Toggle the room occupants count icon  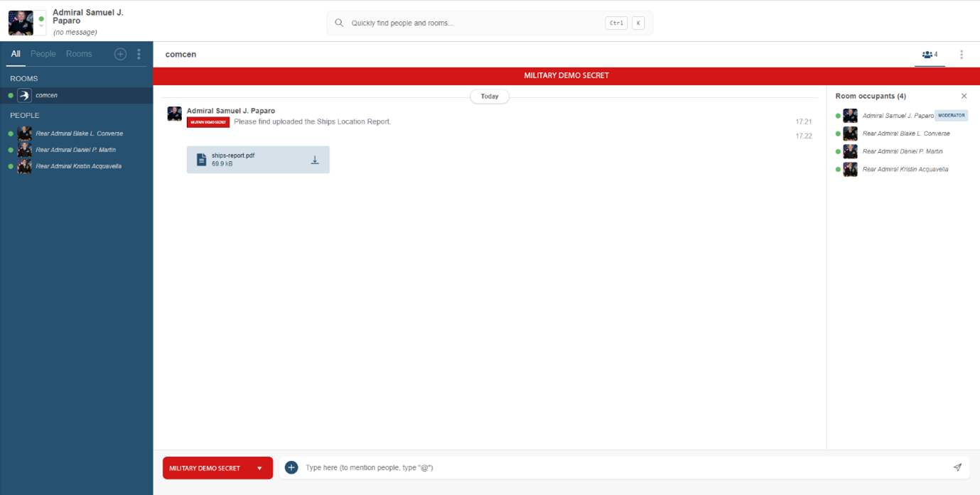tap(930, 55)
